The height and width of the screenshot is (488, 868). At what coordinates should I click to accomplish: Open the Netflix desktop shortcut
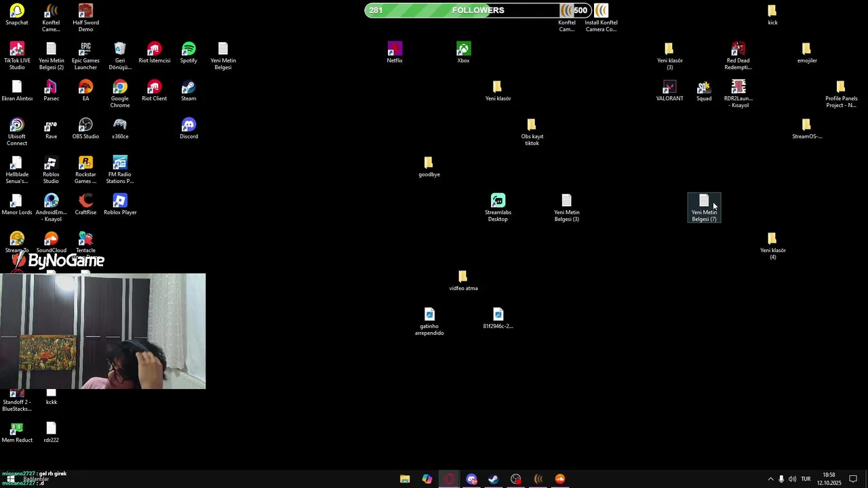pyautogui.click(x=395, y=54)
